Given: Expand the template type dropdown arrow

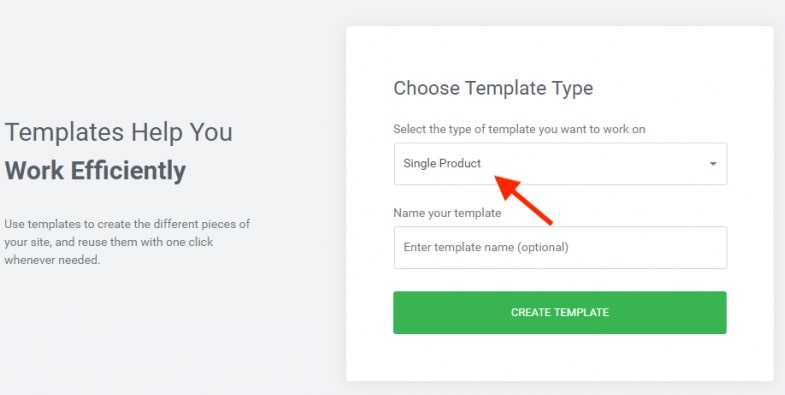Looking at the screenshot, I should point(713,164).
